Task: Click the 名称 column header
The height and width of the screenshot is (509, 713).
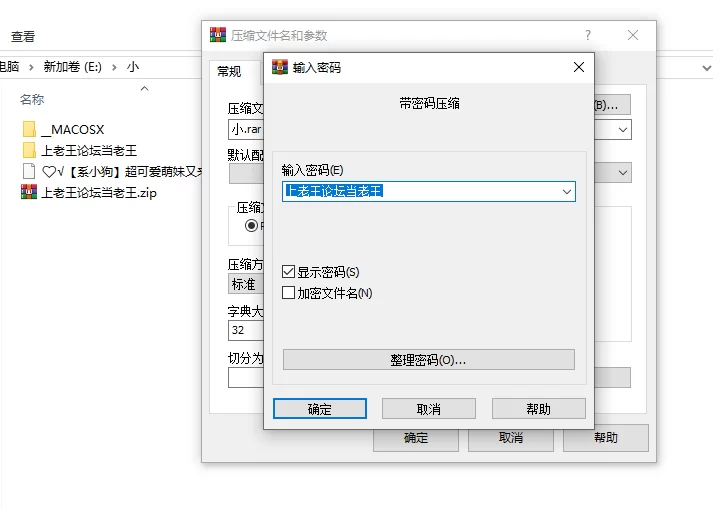Action: [x=32, y=99]
